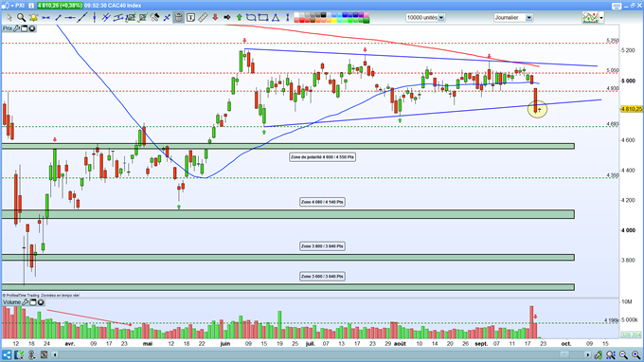644x362 pixels.
Task: Click the keyboard icon in title bar
Action: 617,6
